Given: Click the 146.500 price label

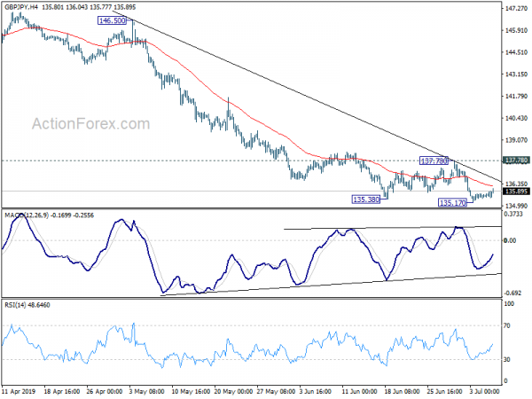Looking at the screenshot, I should pyautogui.click(x=112, y=20).
